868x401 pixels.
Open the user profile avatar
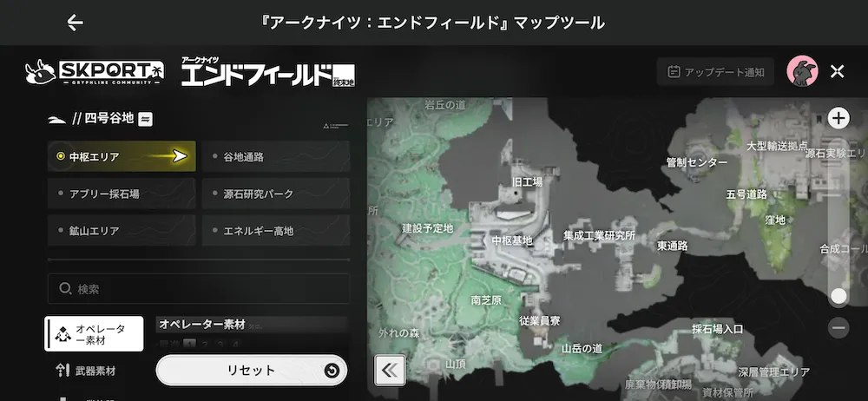pos(802,72)
